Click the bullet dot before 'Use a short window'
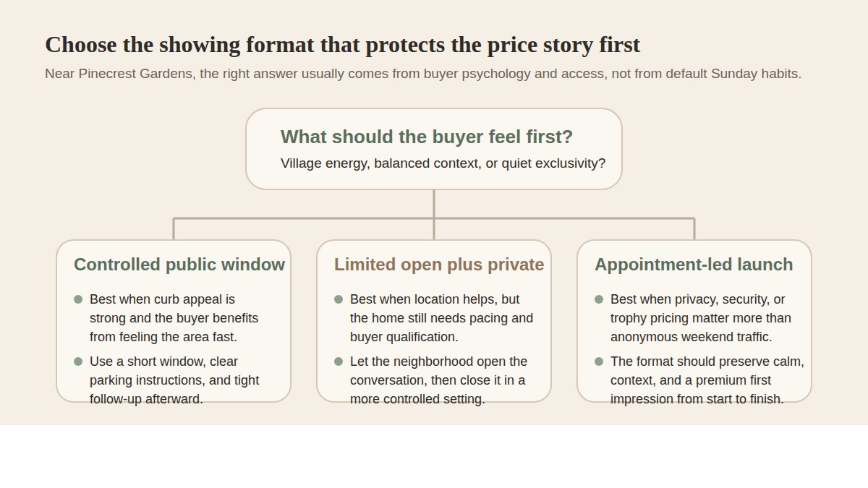 click(x=78, y=361)
